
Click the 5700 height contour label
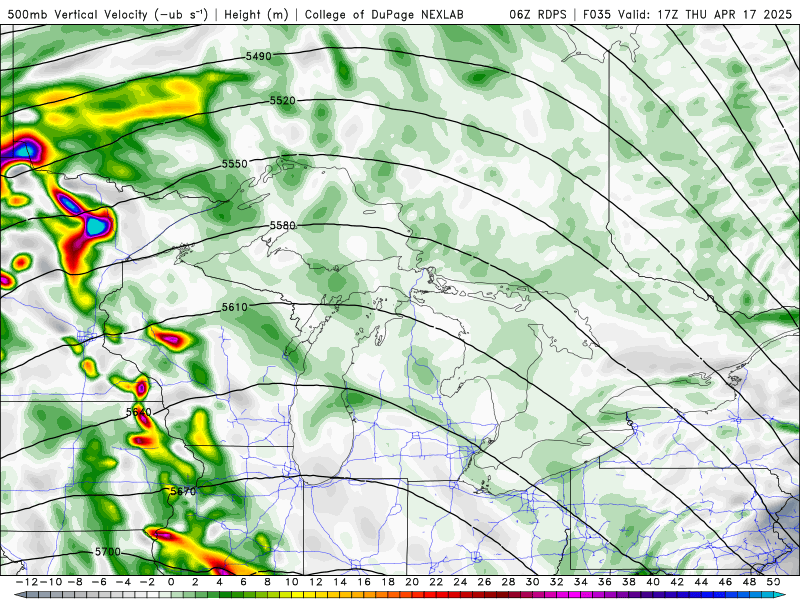[x=108, y=552]
